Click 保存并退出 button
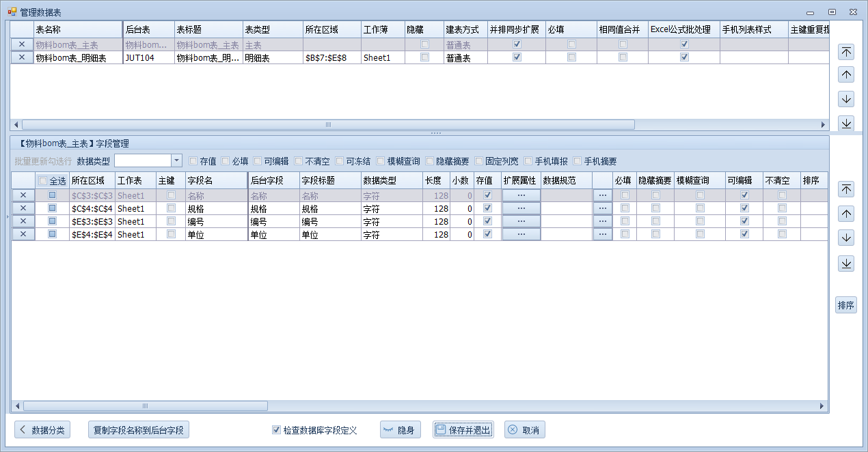 (463, 430)
